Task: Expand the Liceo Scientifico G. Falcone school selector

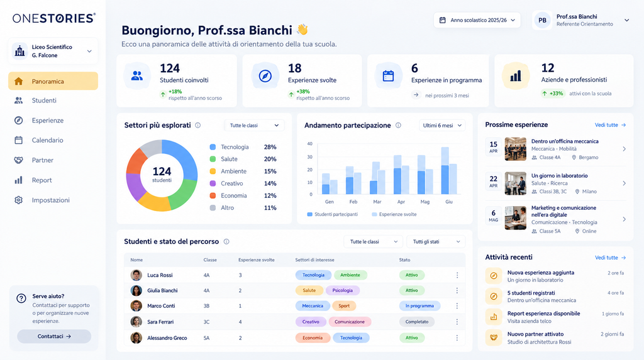Action: 53,52
